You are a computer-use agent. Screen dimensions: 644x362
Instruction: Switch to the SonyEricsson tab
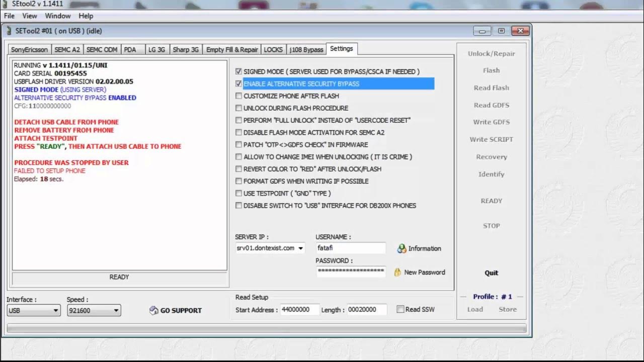click(30, 50)
